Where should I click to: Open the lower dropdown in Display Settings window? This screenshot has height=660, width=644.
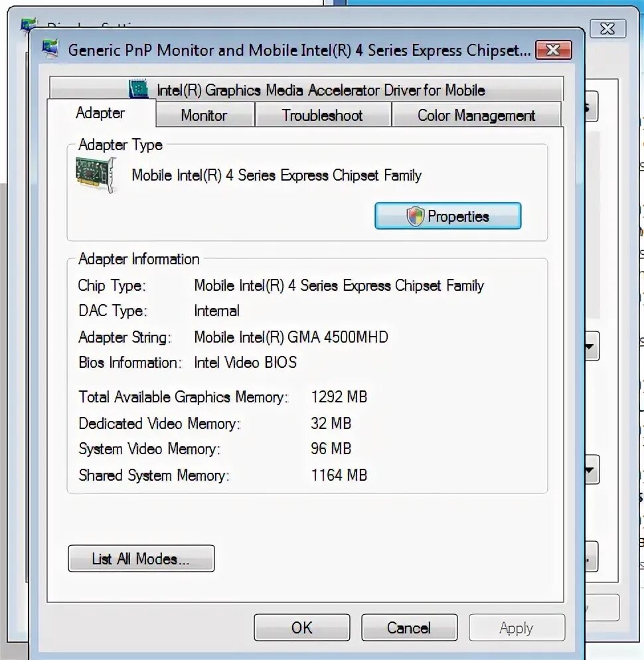[x=590, y=469]
